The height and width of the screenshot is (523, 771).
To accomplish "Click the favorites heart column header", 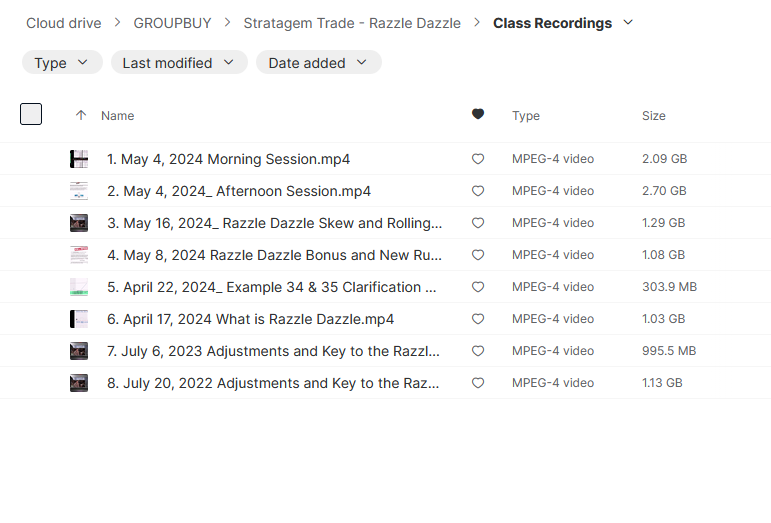I will [478, 115].
